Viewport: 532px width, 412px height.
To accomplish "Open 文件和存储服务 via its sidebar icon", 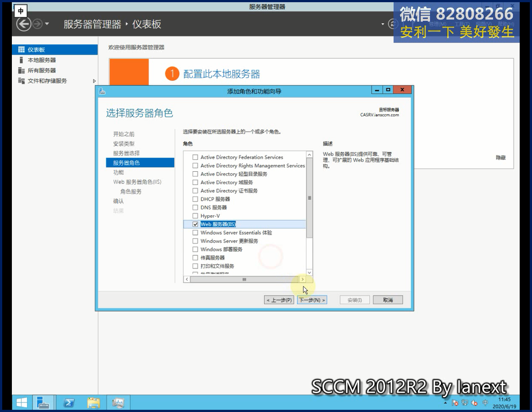I will click(21, 81).
